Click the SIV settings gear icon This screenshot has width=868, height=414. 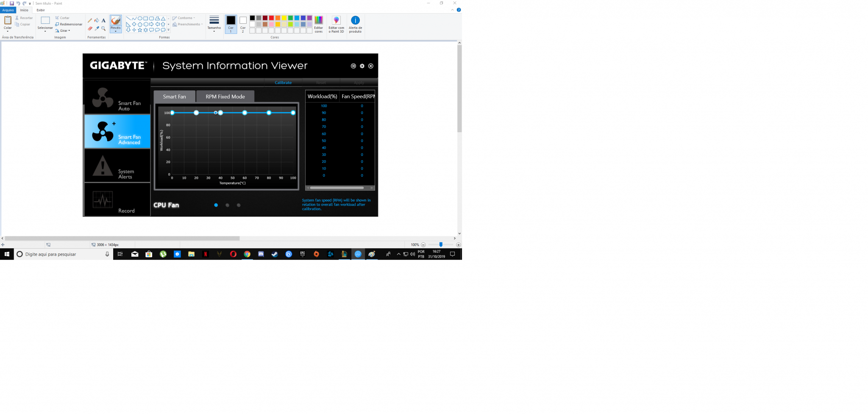(x=362, y=66)
